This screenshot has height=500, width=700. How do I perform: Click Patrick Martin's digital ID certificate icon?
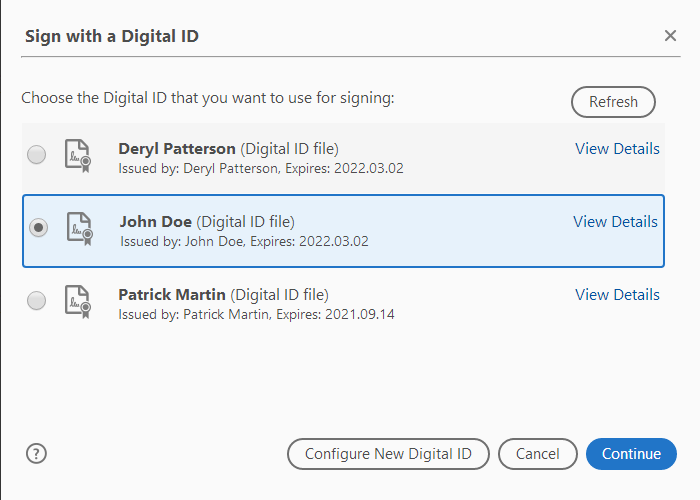[78, 301]
